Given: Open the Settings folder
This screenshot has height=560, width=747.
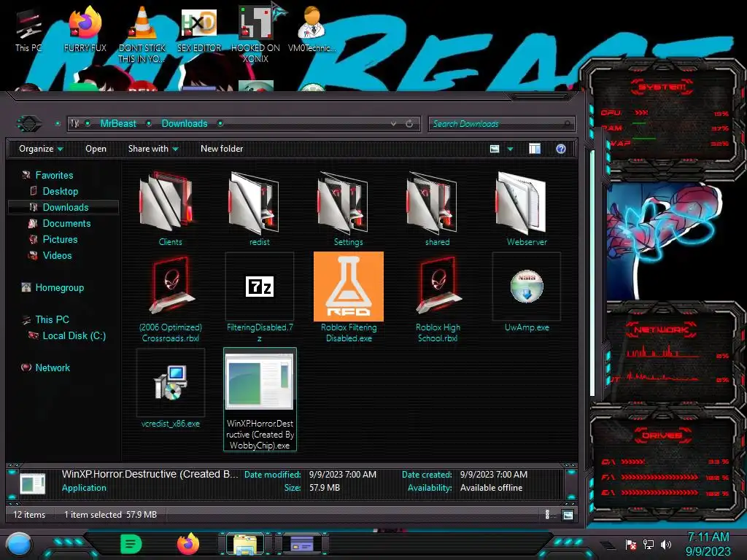Looking at the screenshot, I should pyautogui.click(x=348, y=209).
